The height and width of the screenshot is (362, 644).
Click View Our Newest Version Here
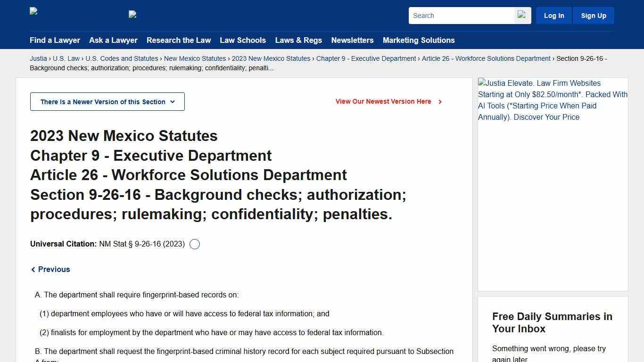[x=383, y=101]
